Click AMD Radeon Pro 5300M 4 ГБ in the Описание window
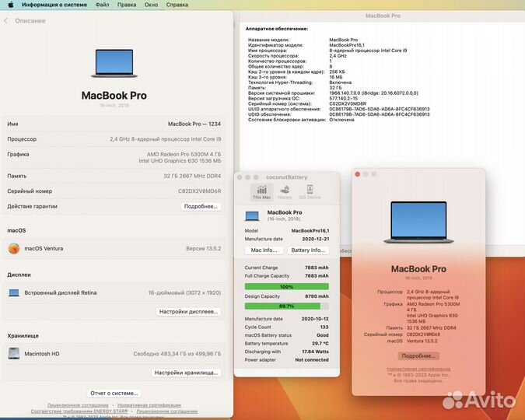525x420 pixels. click(x=184, y=155)
